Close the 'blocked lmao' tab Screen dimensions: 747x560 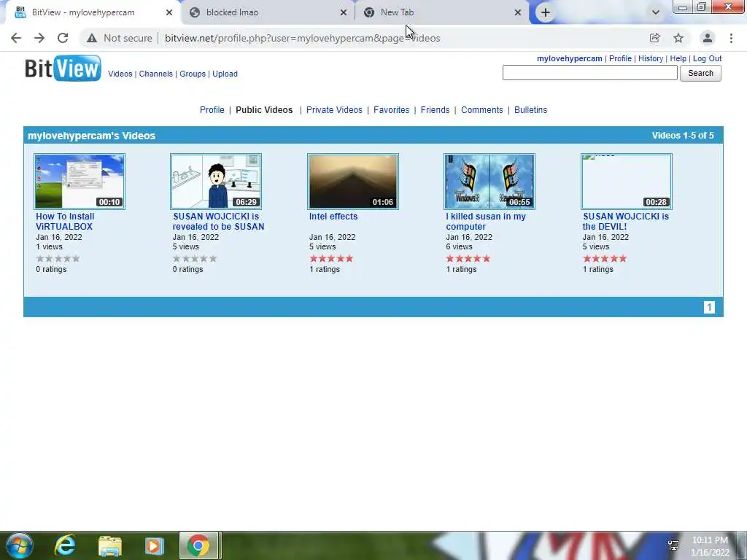click(x=344, y=12)
